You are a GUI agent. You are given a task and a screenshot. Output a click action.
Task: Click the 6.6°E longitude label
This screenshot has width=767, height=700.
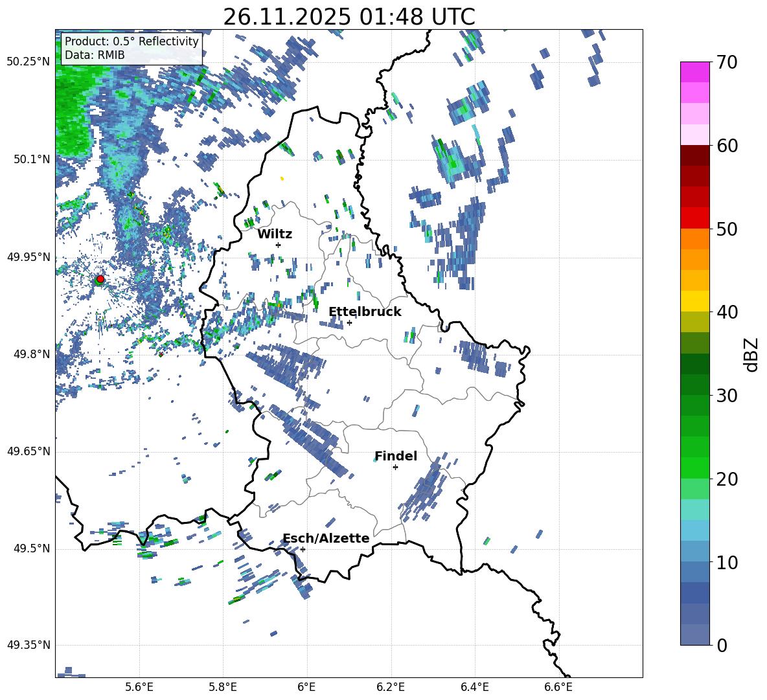coord(558,687)
